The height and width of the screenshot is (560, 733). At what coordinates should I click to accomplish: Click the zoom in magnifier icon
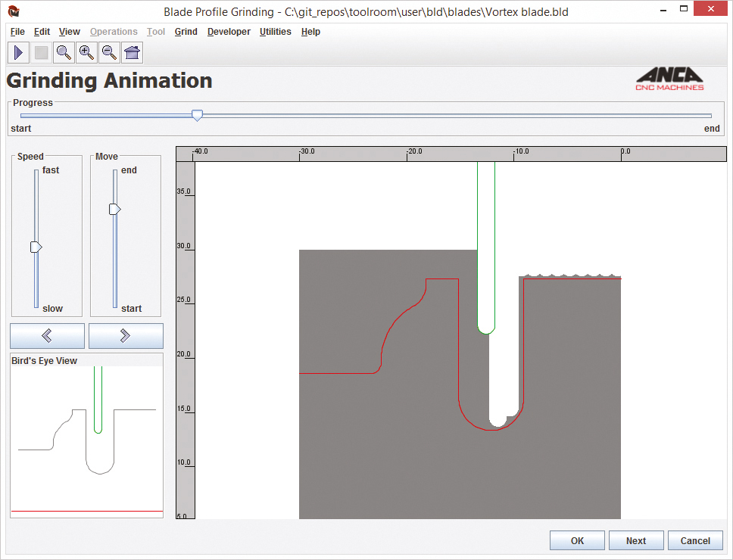[x=86, y=52]
